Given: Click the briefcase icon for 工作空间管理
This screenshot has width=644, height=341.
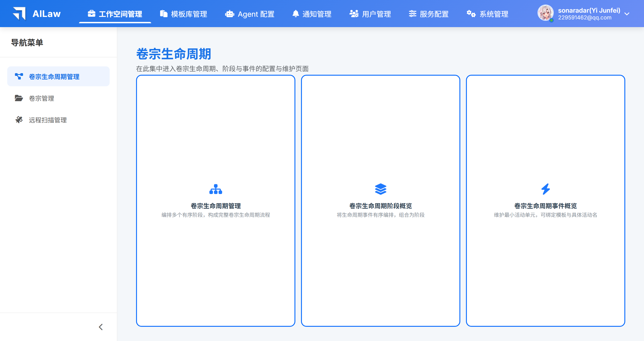Looking at the screenshot, I should tap(91, 14).
